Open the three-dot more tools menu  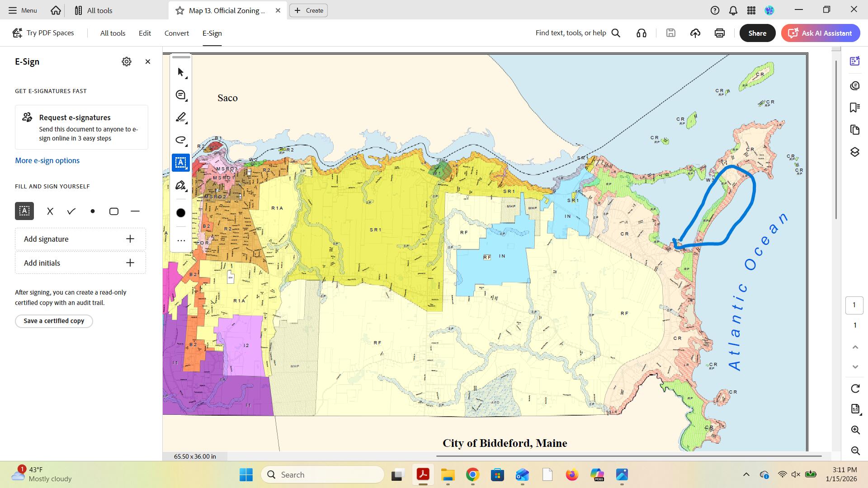coord(181,240)
